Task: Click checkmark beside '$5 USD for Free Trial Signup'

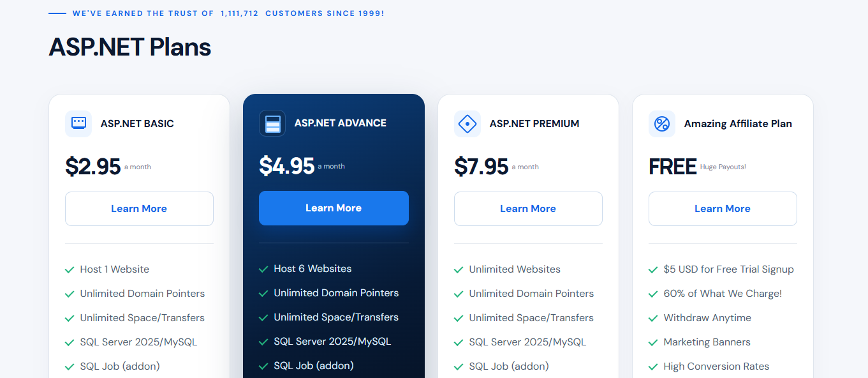Action: (653, 270)
